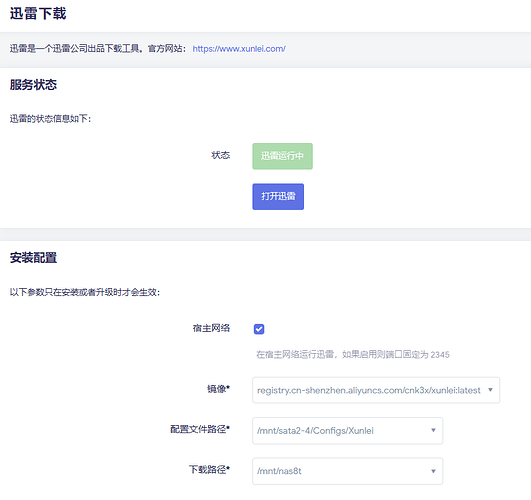Click the 状态 label
Viewport: 531px width, 500px height.
click(x=220, y=155)
